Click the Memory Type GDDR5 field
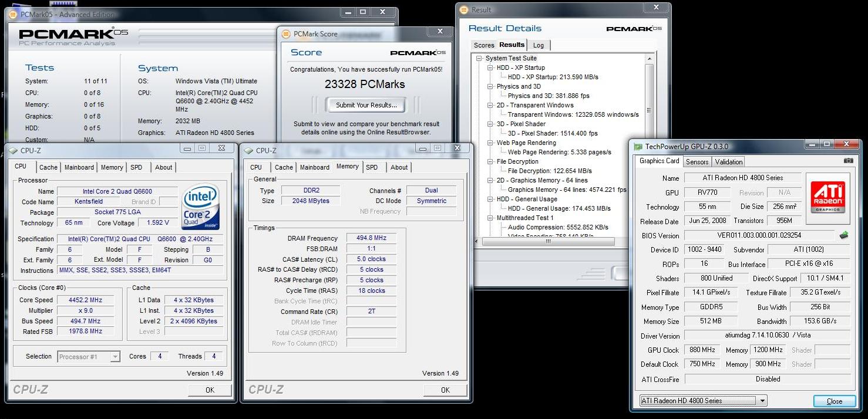This screenshot has height=419, width=868. tap(711, 307)
